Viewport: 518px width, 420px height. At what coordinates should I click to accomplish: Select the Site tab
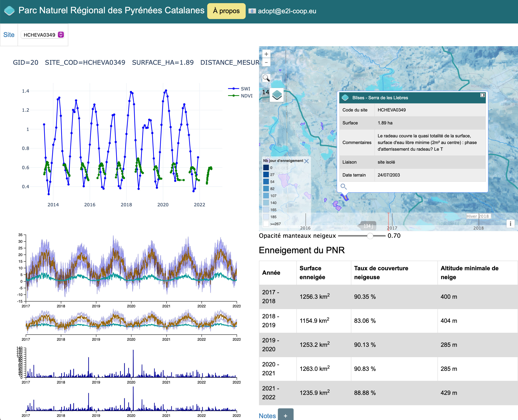[x=9, y=35]
